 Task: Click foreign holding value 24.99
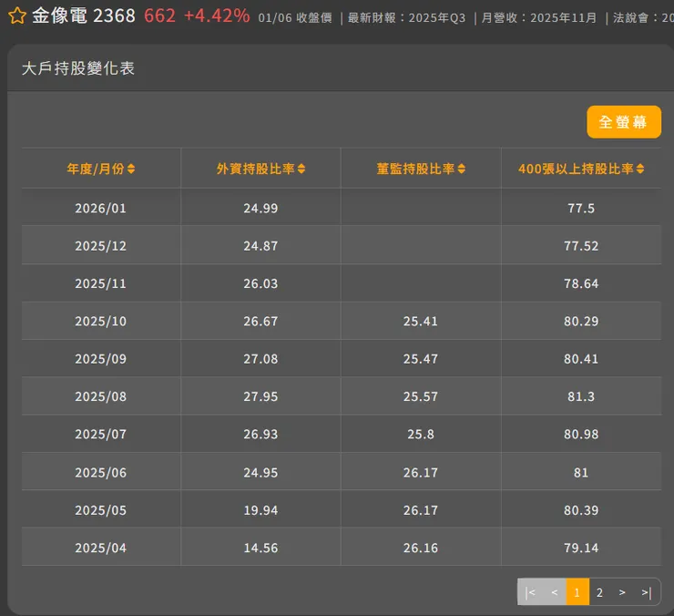point(260,208)
